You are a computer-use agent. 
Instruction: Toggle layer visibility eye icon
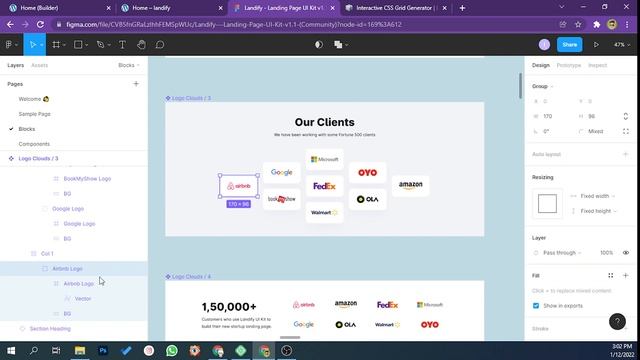pos(625,253)
